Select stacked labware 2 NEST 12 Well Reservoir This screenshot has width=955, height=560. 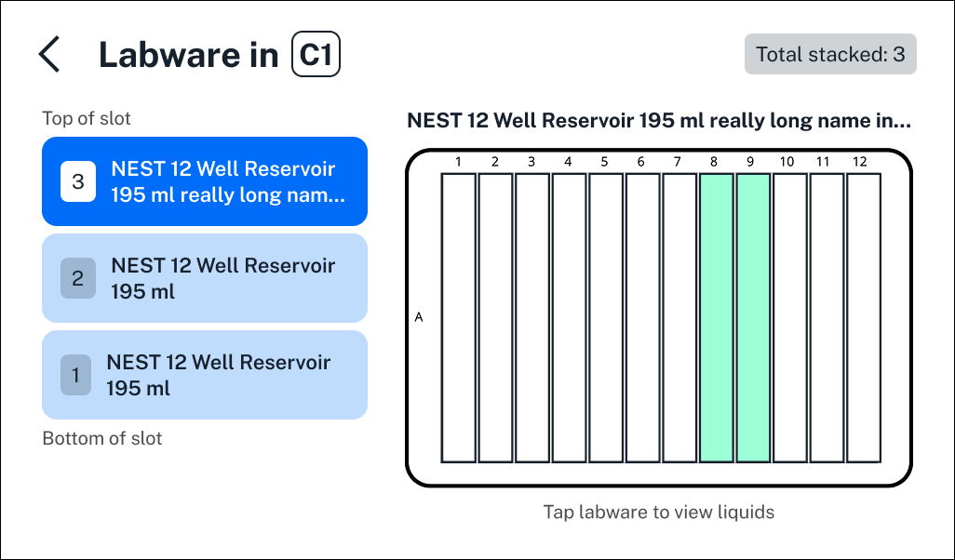205,278
